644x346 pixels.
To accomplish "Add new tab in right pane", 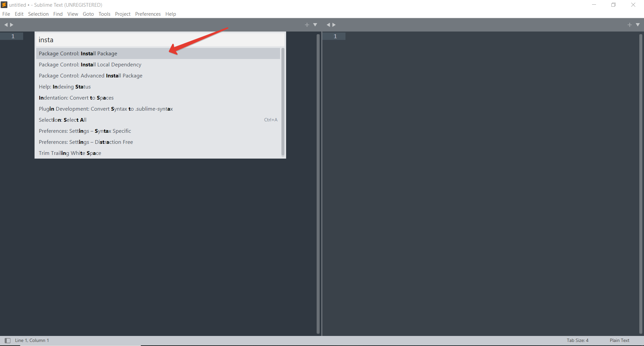I will [630, 25].
